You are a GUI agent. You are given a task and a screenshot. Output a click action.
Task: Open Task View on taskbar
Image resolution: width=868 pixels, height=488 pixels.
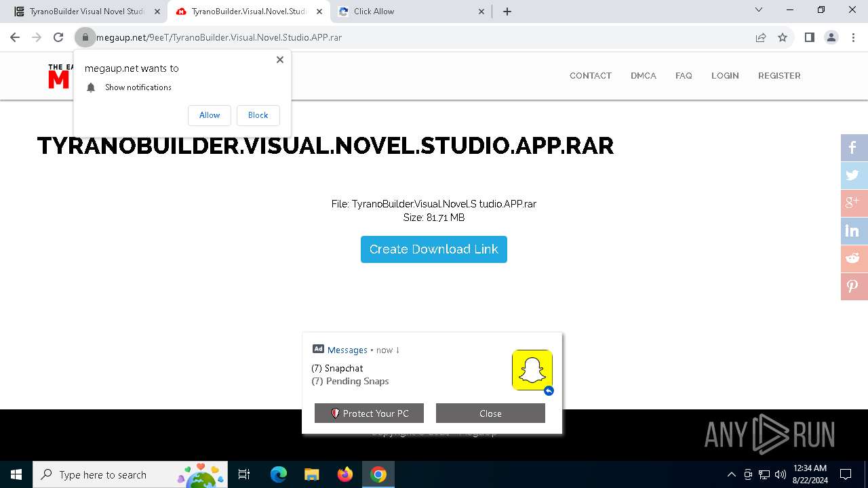[x=244, y=474]
